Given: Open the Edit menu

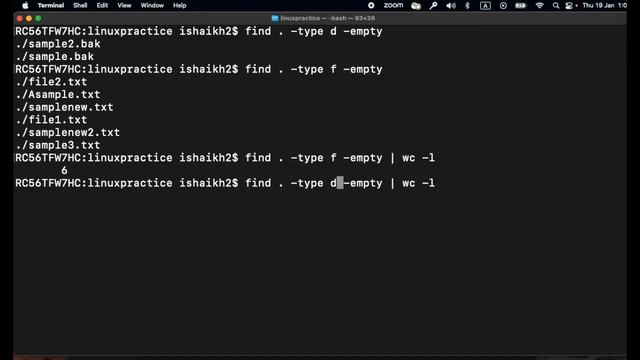Looking at the screenshot, I should tap(102, 5).
